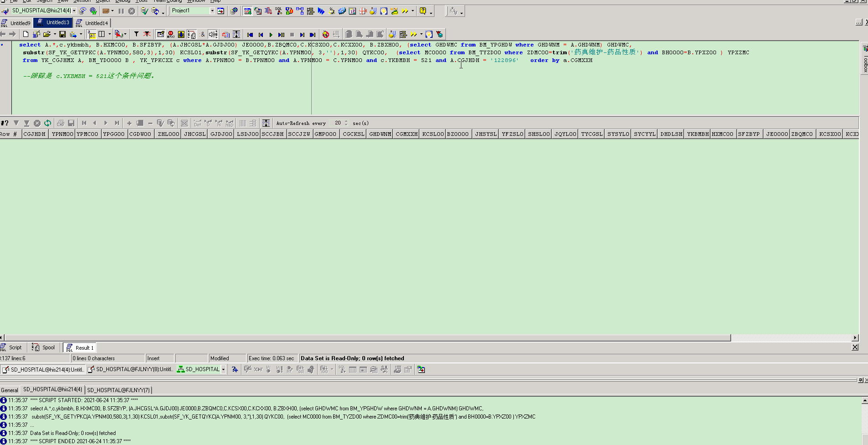The height and width of the screenshot is (445, 868).
Task: Click the Commit checkmark icon in main toolbar
Action: coord(144,11)
